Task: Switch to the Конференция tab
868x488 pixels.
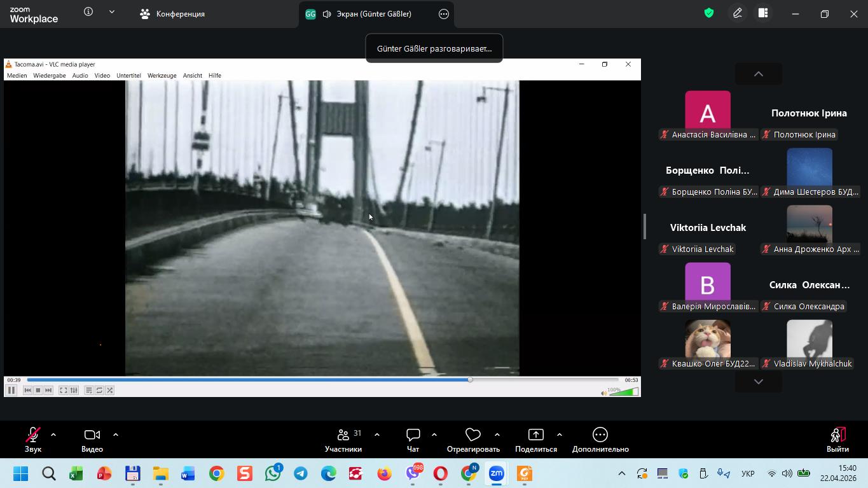Action: (173, 14)
